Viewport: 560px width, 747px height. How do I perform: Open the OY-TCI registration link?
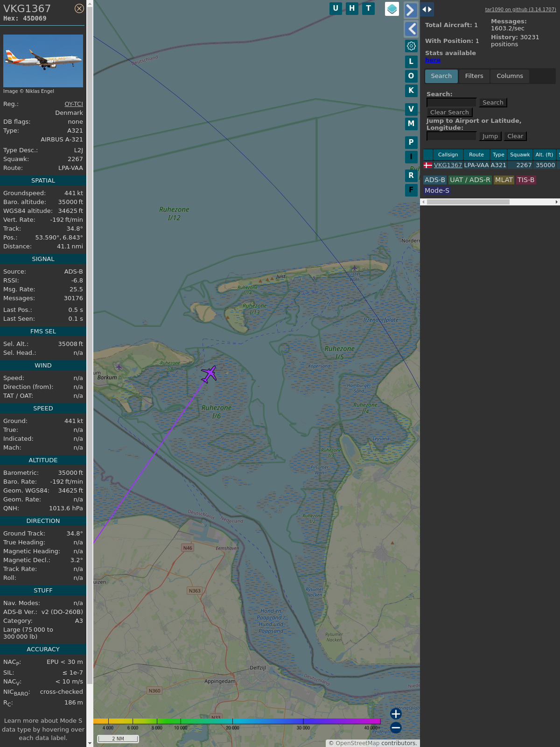pyautogui.click(x=74, y=104)
